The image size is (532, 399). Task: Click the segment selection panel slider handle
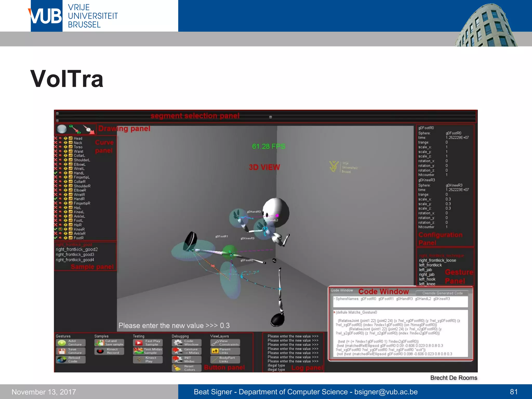(270, 117)
